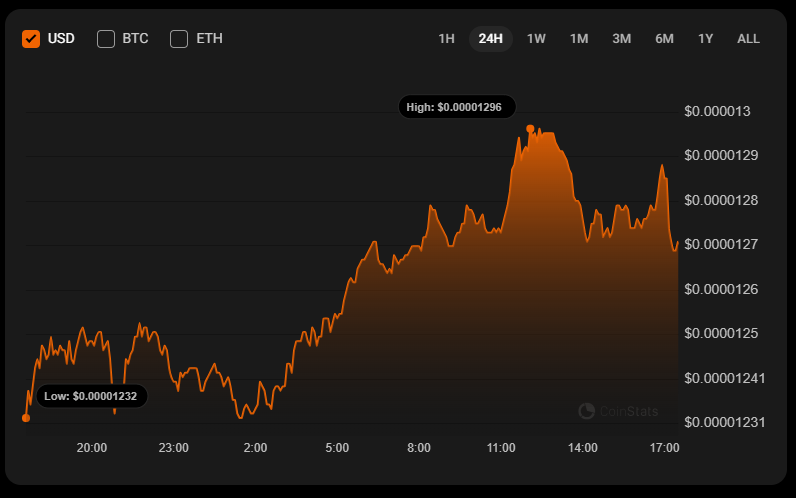The width and height of the screenshot is (796, 498).
Task: Click the 17:00 time label
Action: [x=665, y=448]
